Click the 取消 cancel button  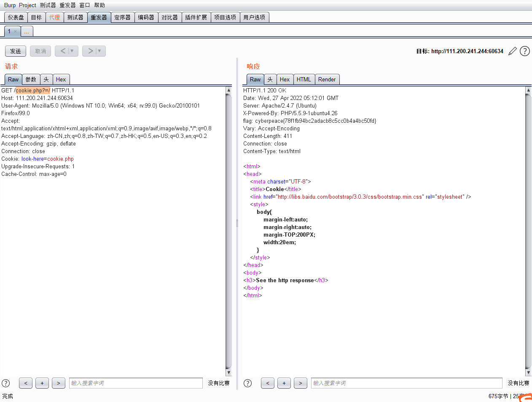coord(40,51)
